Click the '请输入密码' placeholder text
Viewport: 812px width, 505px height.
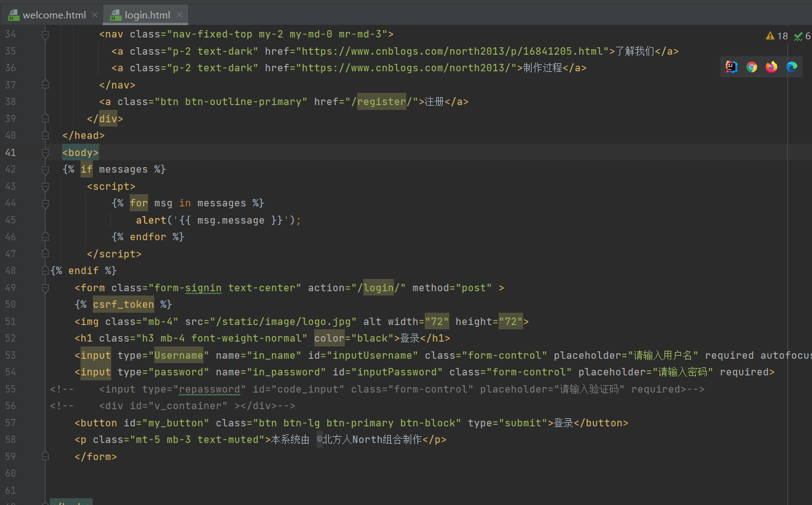pos(683,372)
